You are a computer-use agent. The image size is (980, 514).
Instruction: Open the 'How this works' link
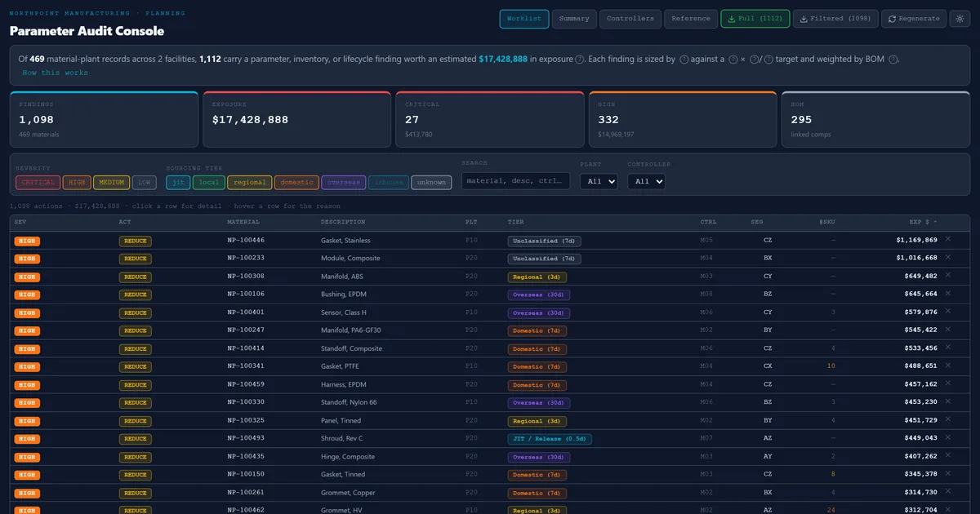pos(56,73)
